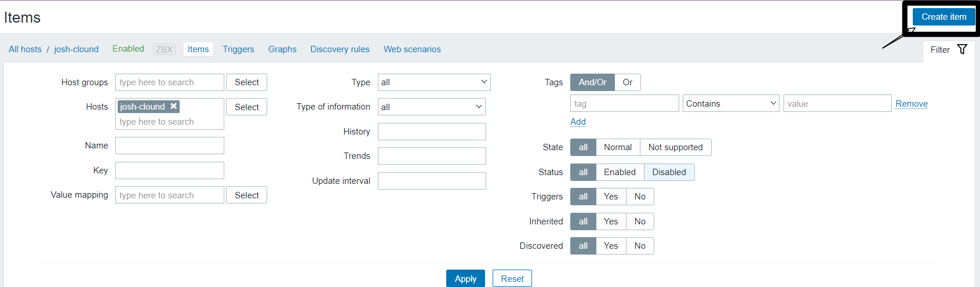980x287 pixels.
Task: Set Triggers filter to Yes
Action: [x=611, y=197]
